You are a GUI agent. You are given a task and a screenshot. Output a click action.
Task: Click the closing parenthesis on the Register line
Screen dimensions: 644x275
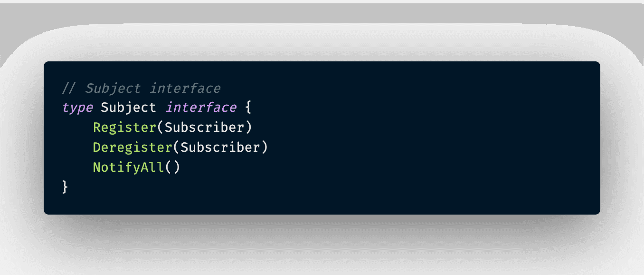coord(248,128)
